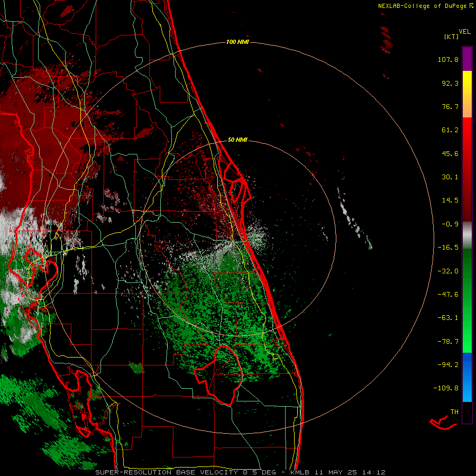This screenshot has height=476, width=476.
Task: Click the VEL legend title
Action: click(x=464, y=32)
